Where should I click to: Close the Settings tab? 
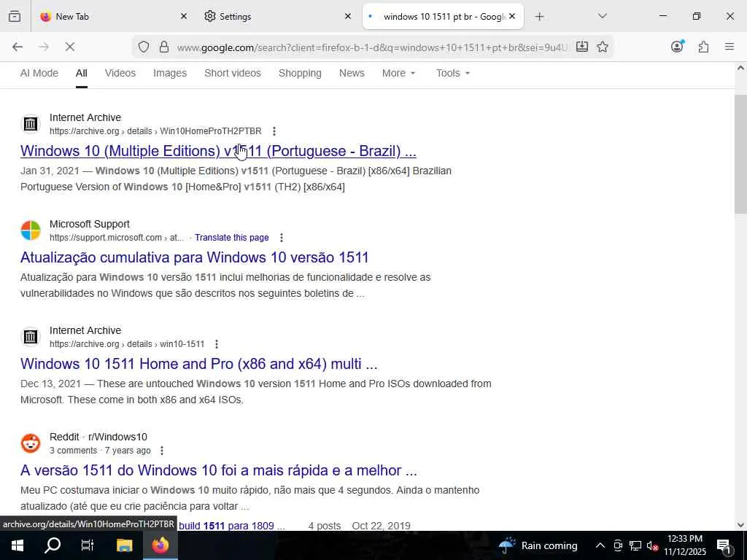348,16
